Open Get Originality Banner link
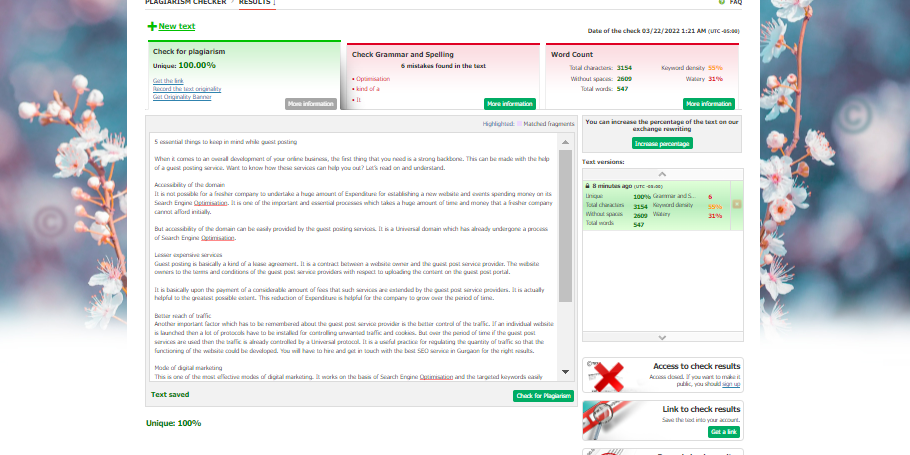The width and height of the screenshot is (910, 455). click(182, 97)
